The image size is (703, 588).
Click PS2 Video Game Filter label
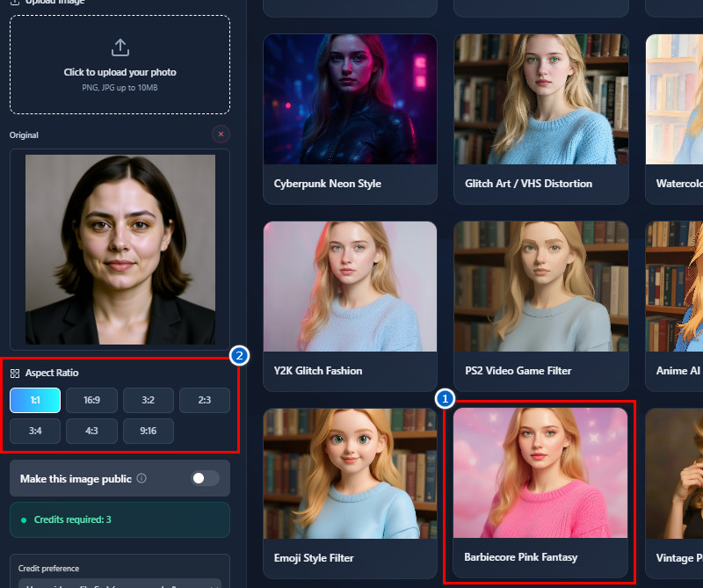click(518, 371)
